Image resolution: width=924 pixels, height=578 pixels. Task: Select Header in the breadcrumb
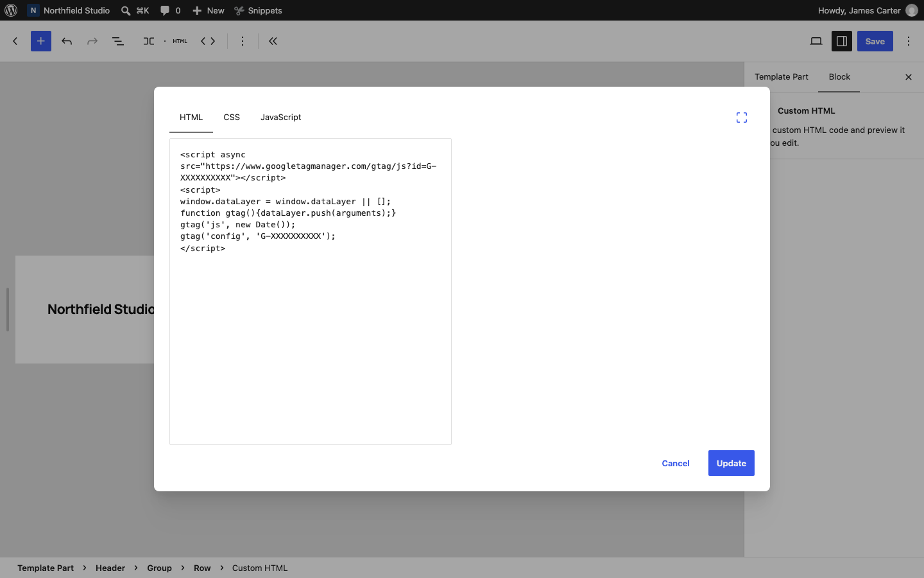pos(110,568)
